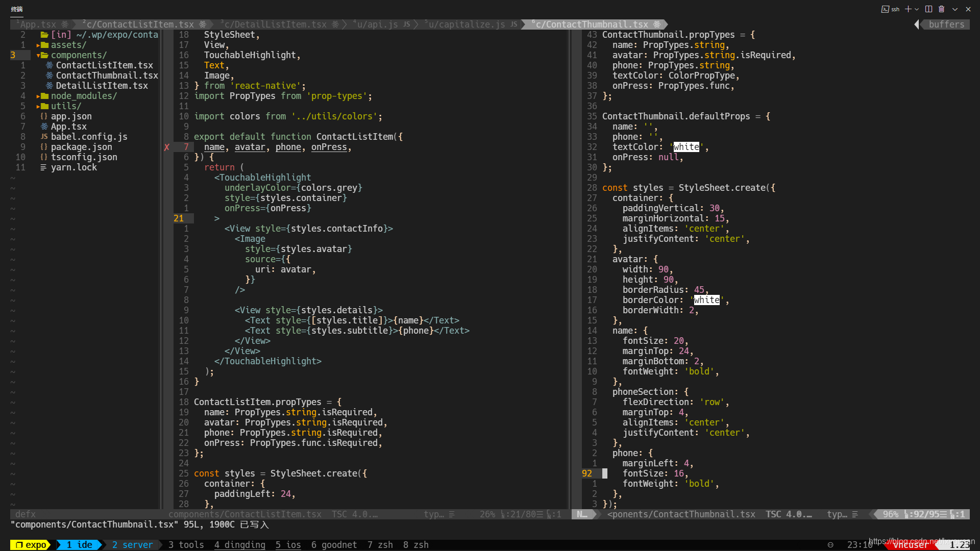This screenshot has height=551, width=980.
Task: Open package.json in file tree
Action: tap(81, 147)
